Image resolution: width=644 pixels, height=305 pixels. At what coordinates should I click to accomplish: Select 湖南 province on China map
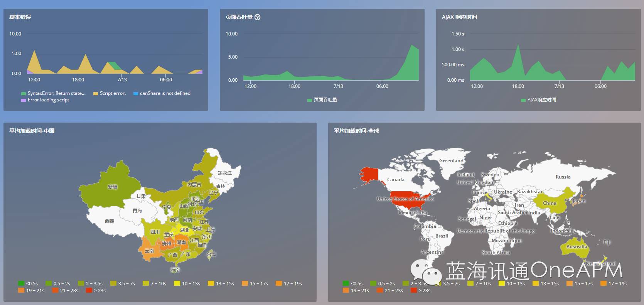[181, 243]
